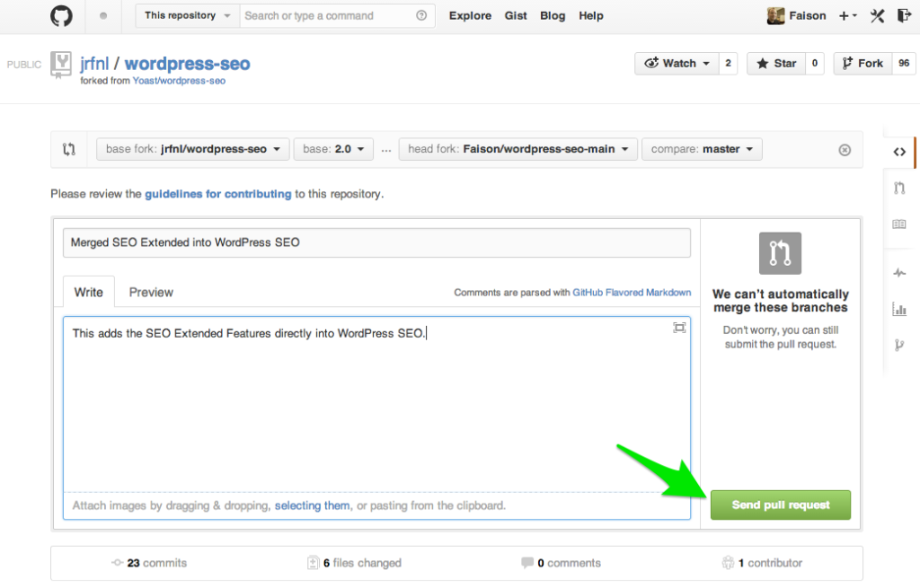
Task: Open the Faison username link
Action: click(808, 16)
